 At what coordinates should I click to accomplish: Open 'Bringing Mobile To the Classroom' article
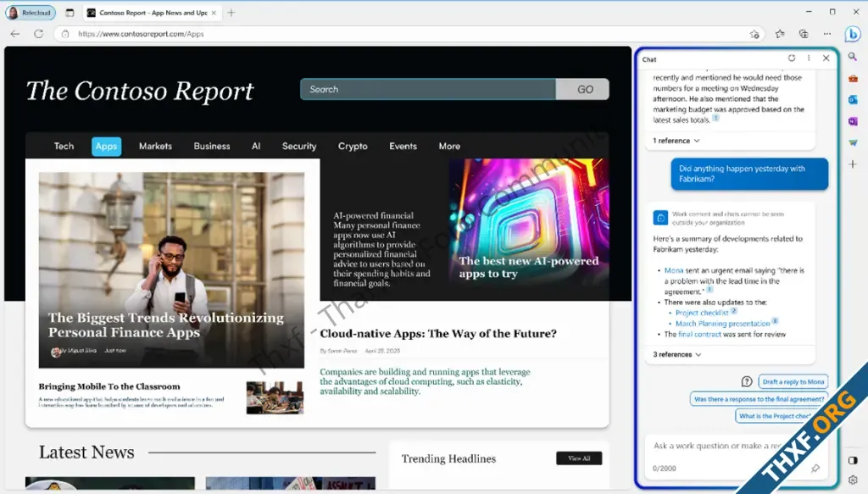tap(109, 386)
